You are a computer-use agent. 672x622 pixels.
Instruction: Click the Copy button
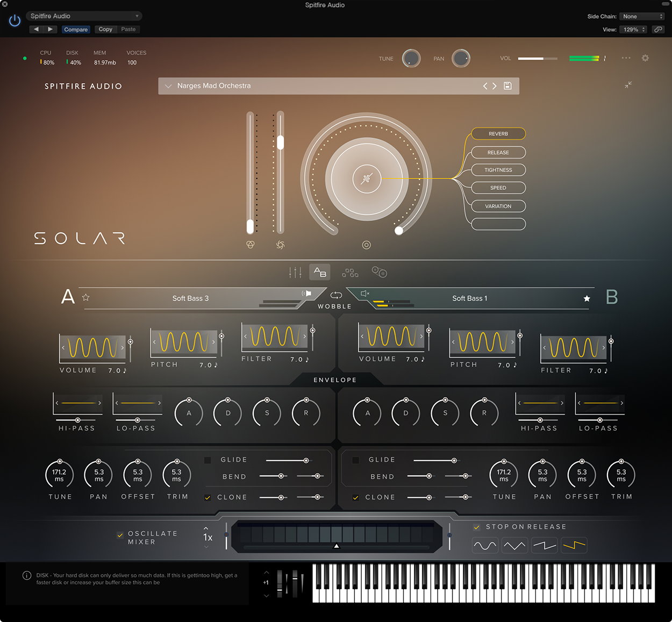coord(105,29)
